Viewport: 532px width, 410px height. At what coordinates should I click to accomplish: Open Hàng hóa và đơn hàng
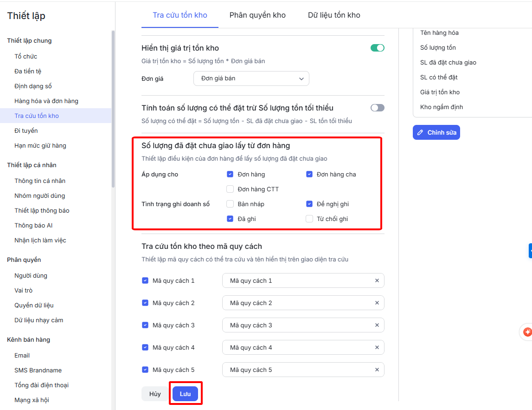pyautogui.click(x=46, y=101)
